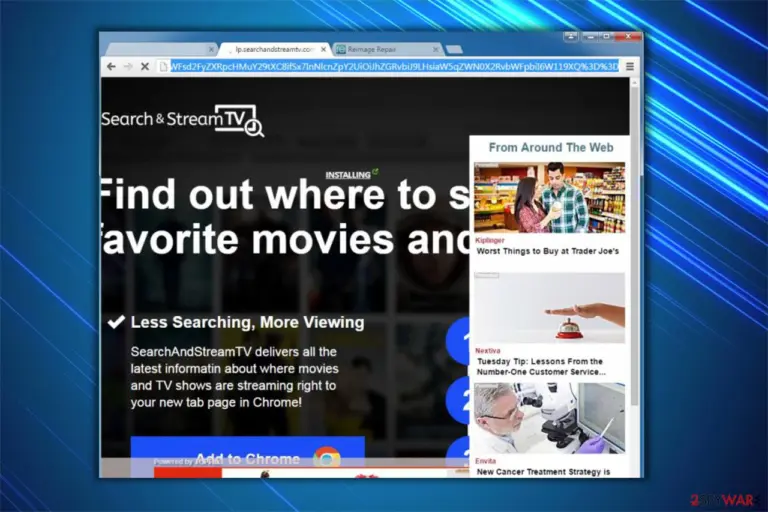This screenshot has height=512, width=768.
Task: Switch to the first blank tab
Action: [162, 49]
